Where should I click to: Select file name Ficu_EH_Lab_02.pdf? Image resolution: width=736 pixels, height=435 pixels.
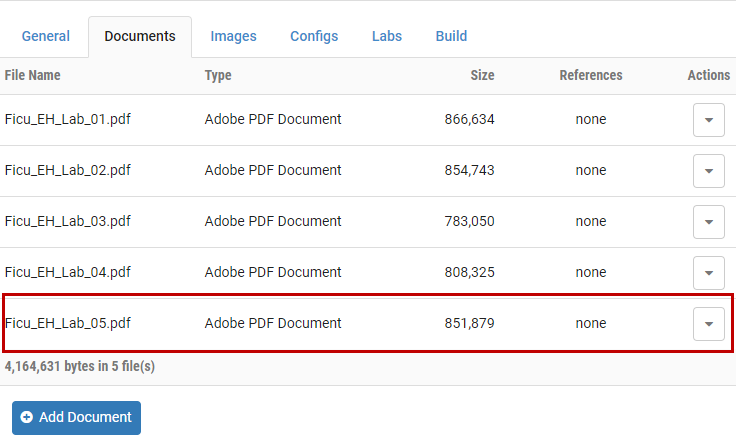click(68, 170)
